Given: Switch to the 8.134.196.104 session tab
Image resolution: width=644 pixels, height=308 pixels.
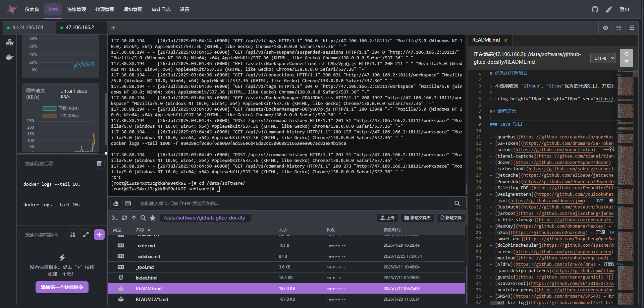Looking at the screenshot, I should pyautogui.click(x=28, y=27).
